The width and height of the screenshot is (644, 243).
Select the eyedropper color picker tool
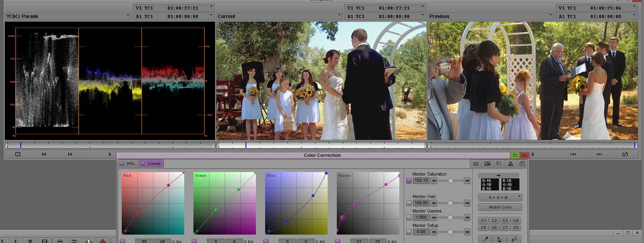coord(485,239)
